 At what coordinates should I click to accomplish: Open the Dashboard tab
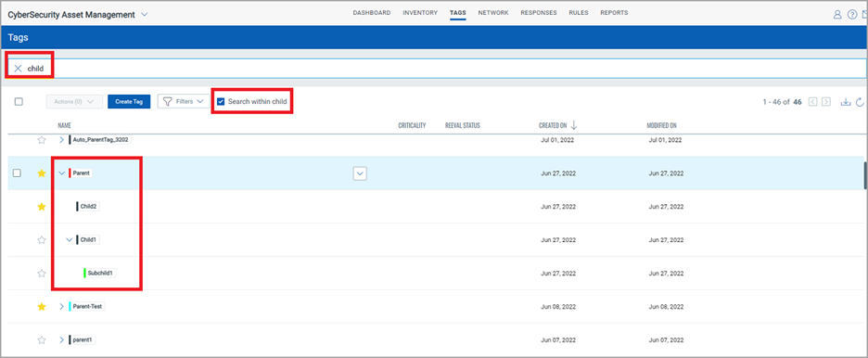tap(372, 13)
